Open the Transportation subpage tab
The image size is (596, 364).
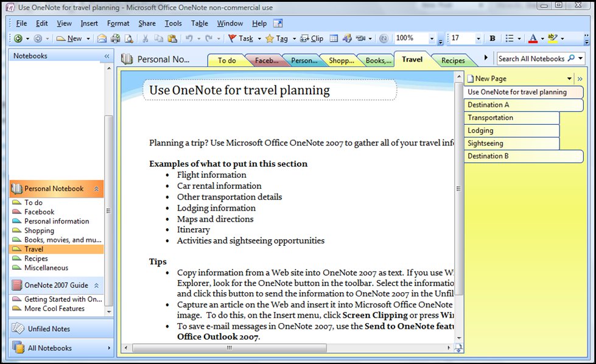(x=511, y=118)
